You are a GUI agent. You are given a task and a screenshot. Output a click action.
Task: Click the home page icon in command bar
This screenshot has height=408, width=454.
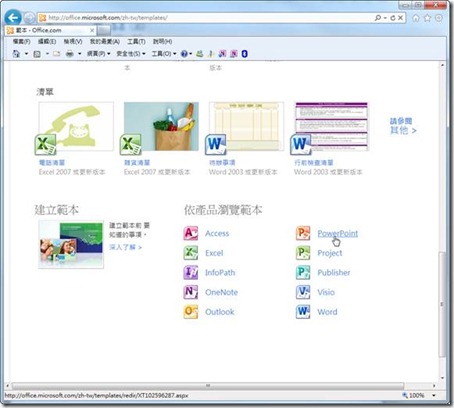[16, 53]
